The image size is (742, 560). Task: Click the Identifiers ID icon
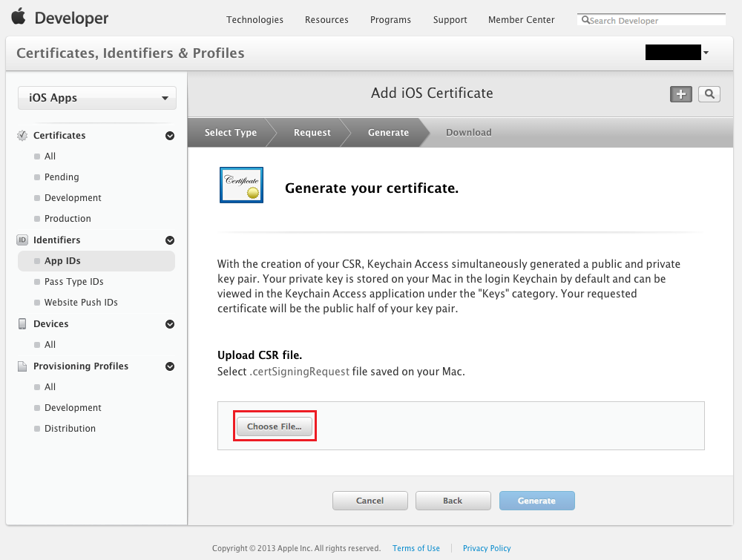click(22, 240)
